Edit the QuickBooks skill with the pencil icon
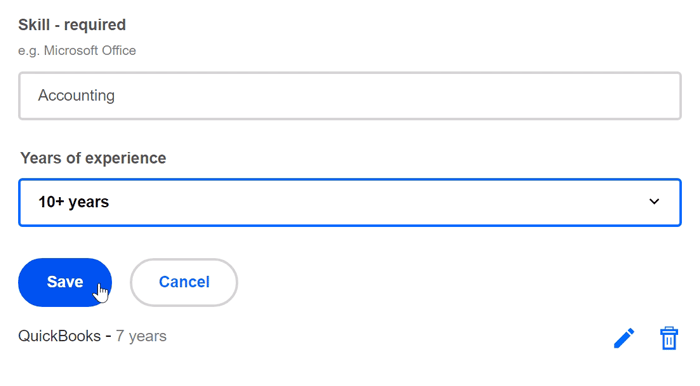Viewport: 700px width, 386px height. [624, 338]
